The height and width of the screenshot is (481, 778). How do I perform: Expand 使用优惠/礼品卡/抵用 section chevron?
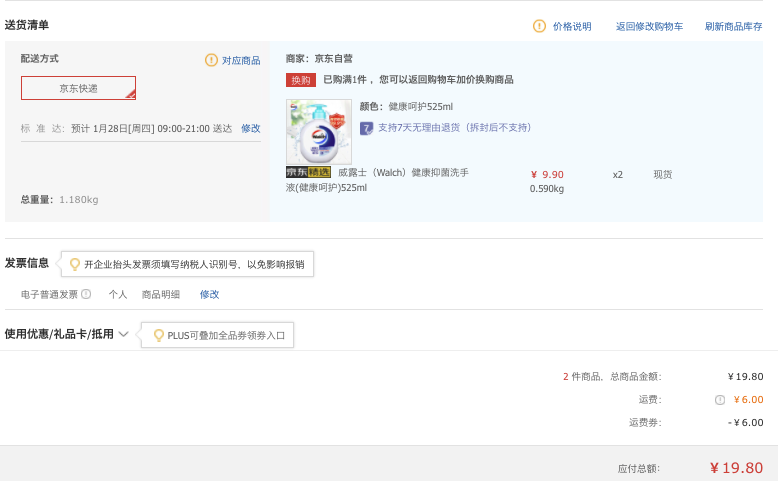click(x=124, y=334)
